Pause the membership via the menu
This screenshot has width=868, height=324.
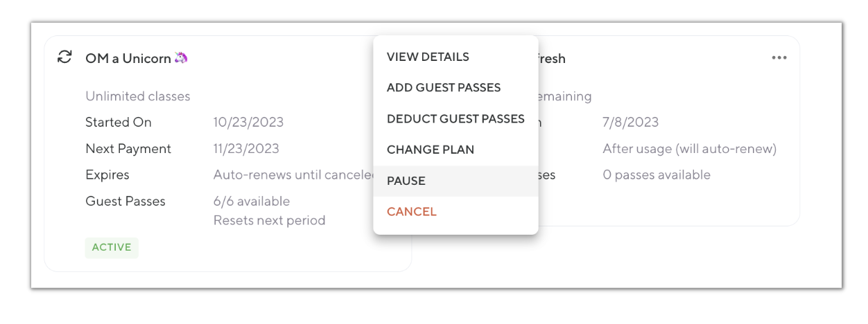click(406, 181)
